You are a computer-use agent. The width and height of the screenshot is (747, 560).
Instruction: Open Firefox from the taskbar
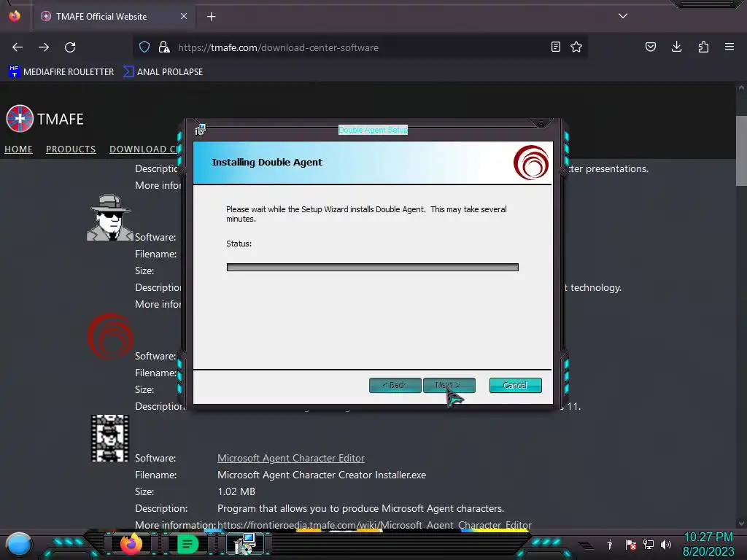click(x=131, y=544)
